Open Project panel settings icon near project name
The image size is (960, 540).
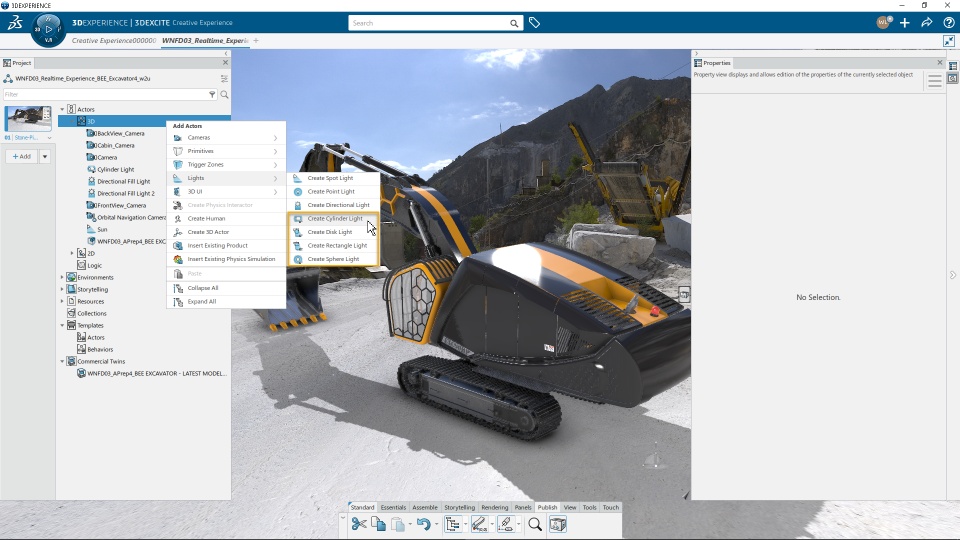click(224, 78)
